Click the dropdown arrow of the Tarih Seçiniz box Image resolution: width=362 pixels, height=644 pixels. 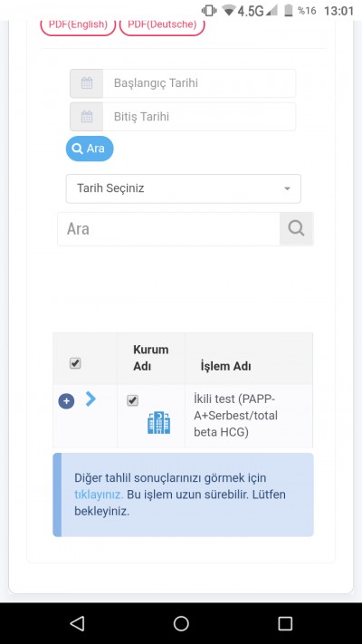click(287, 189)
